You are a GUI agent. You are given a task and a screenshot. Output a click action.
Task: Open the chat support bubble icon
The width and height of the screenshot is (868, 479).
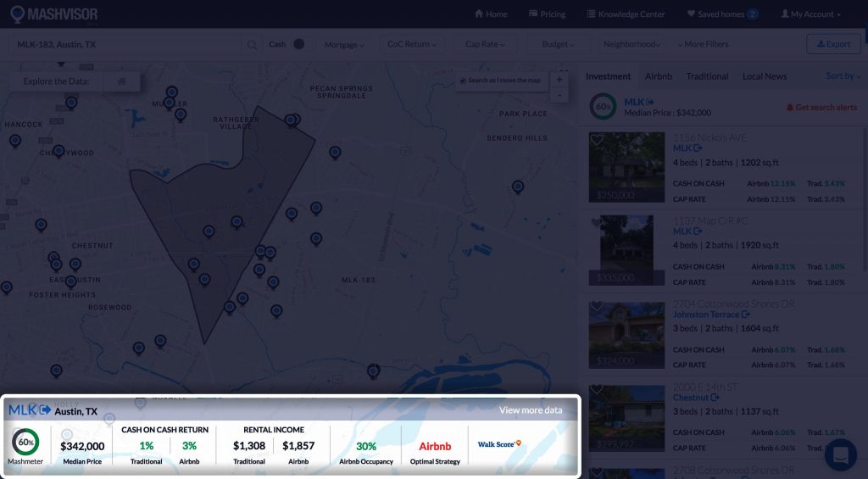click(841, 454)
